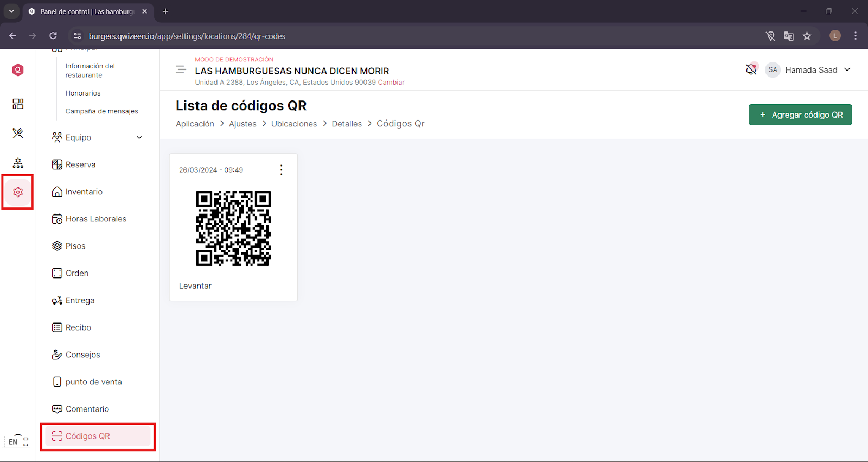Click the SA user avatar
Screen dimensions: 868x462
[773, 69]
